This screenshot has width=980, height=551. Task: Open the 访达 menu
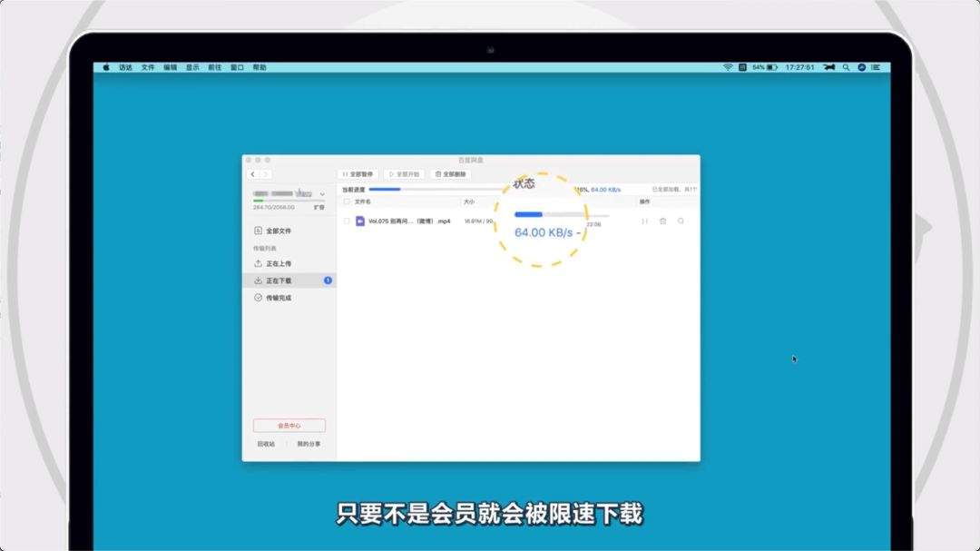point(125,67)
